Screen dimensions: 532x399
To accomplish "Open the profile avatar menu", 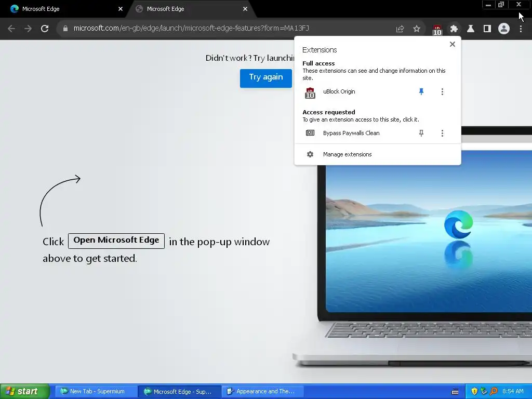I will (x=504, y=29).
